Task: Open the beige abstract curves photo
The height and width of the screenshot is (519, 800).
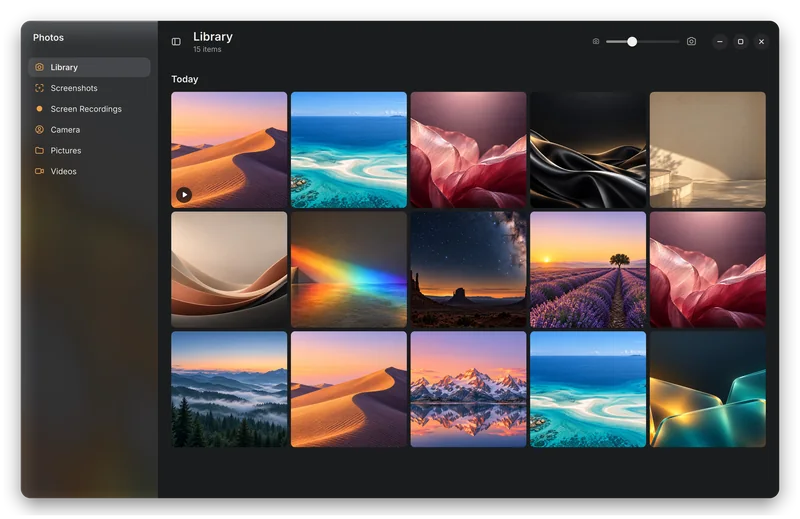Action: coord(229,269)
